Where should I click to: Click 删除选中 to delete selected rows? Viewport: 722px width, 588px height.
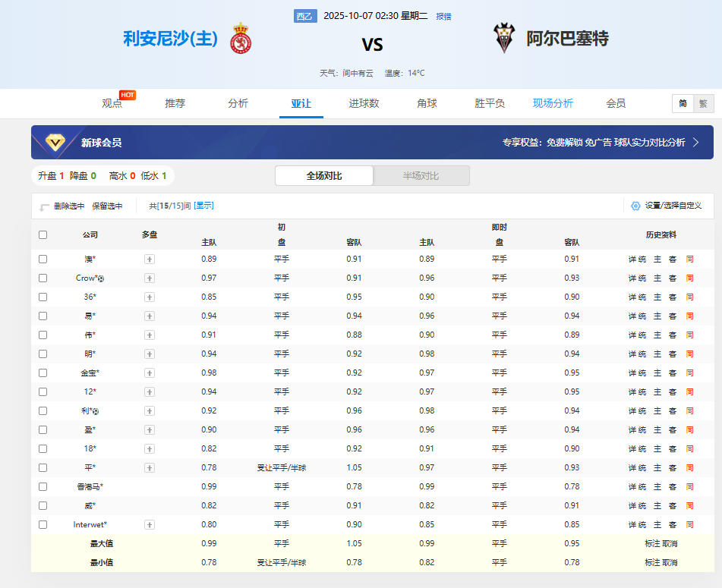[68, 206]
